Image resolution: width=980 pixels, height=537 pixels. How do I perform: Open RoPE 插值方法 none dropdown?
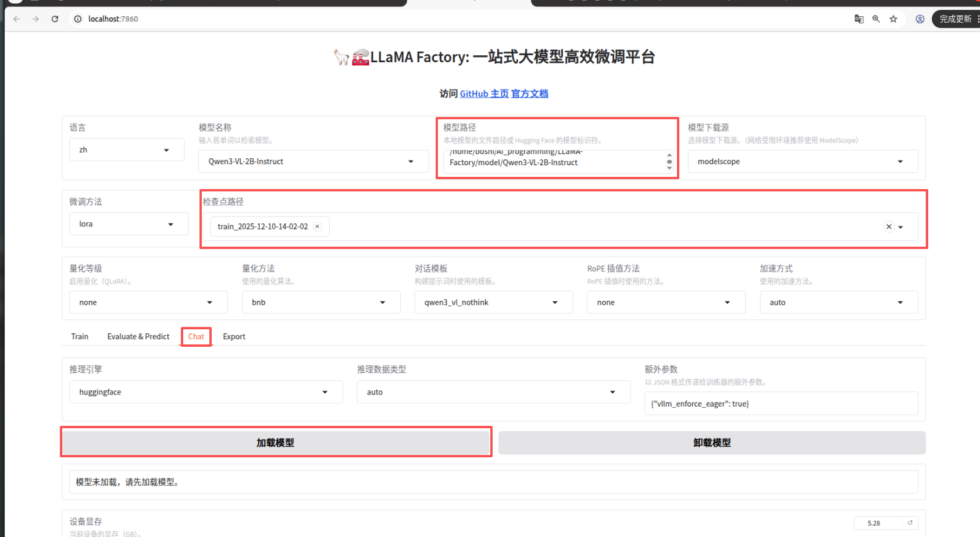pyautogui.click(x=666, y=303)
